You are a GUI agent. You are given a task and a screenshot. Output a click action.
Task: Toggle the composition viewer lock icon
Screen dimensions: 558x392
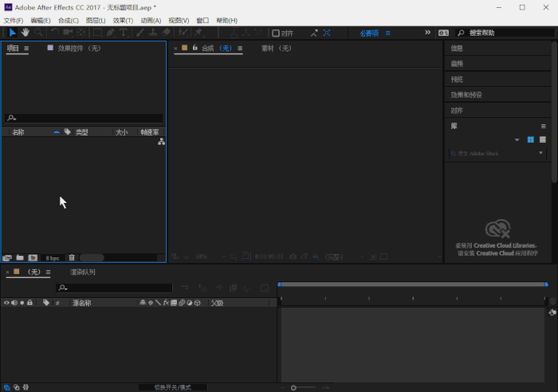pos(195,48)
